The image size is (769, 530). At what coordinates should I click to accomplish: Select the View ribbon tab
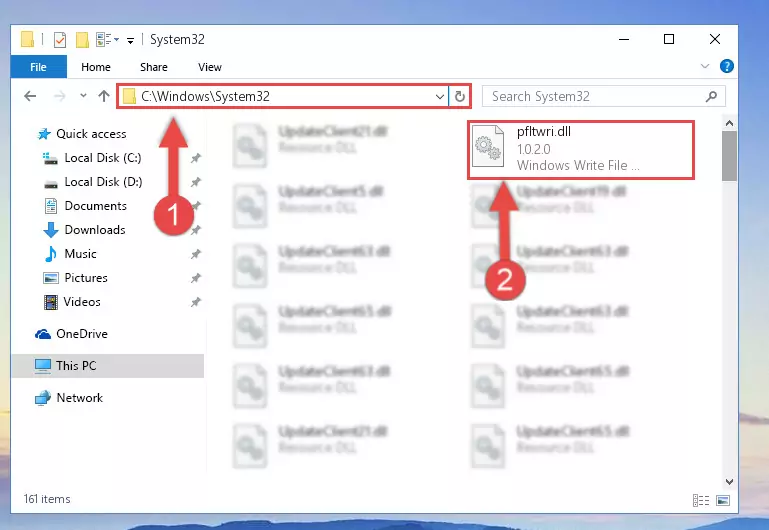pyautogui.click(x=209, y=67)
